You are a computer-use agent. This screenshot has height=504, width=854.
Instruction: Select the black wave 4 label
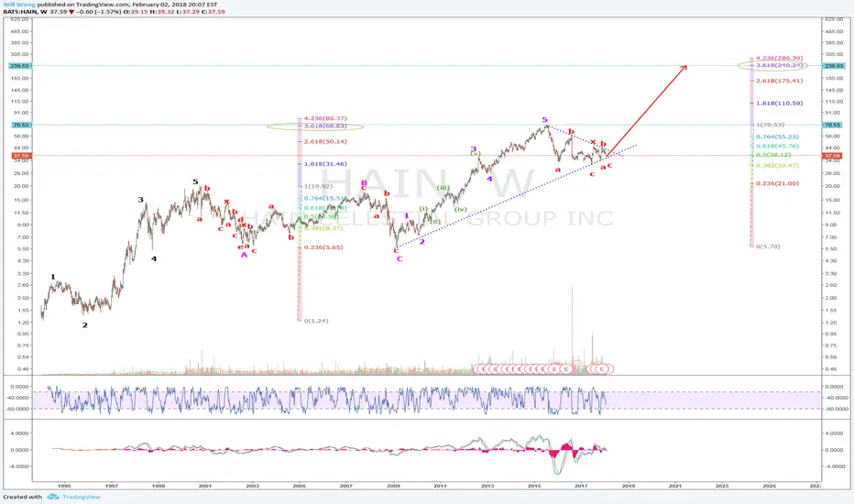[x=154, y=258]
